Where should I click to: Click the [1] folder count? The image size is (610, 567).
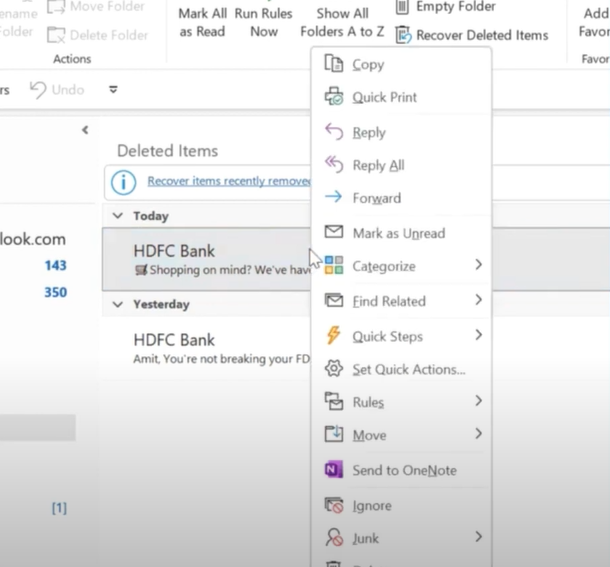pyautogui.click(x=60, y=508)
